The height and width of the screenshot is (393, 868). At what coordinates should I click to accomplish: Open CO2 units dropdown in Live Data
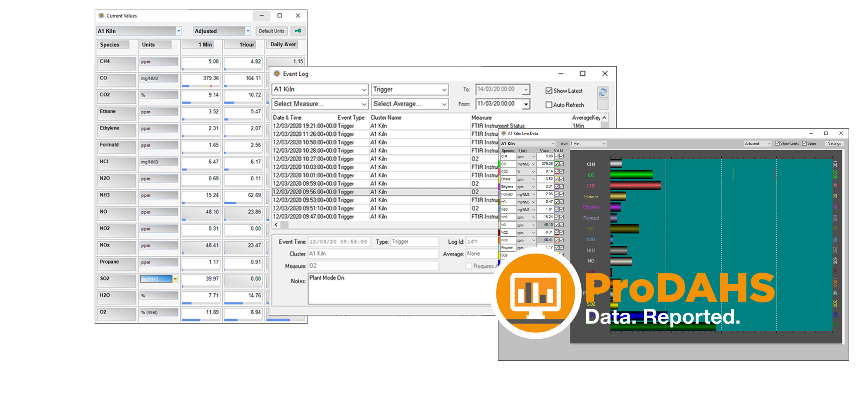534,172
